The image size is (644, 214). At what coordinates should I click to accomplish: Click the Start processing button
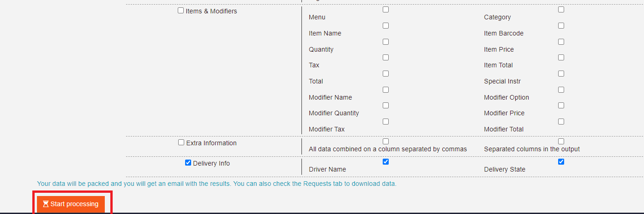pyautogui.click(x=71, y=204)
